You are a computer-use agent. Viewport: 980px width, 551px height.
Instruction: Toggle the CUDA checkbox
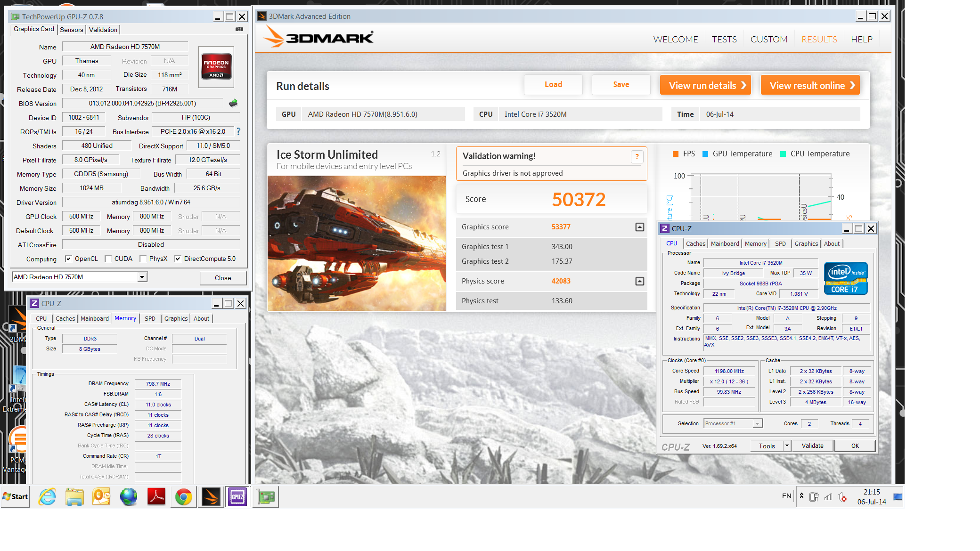click(108, 259)
